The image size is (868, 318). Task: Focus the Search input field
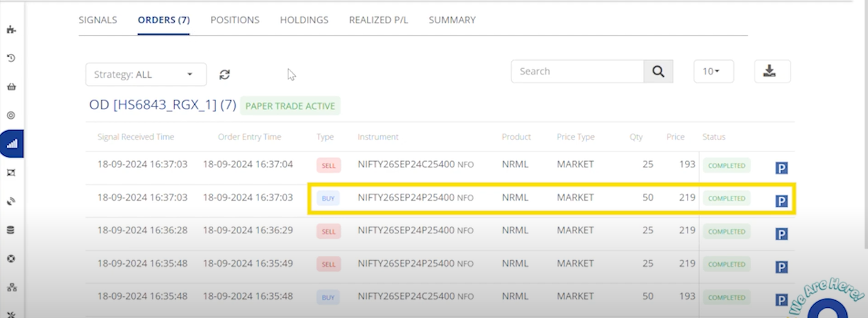(x=578, y=72)
